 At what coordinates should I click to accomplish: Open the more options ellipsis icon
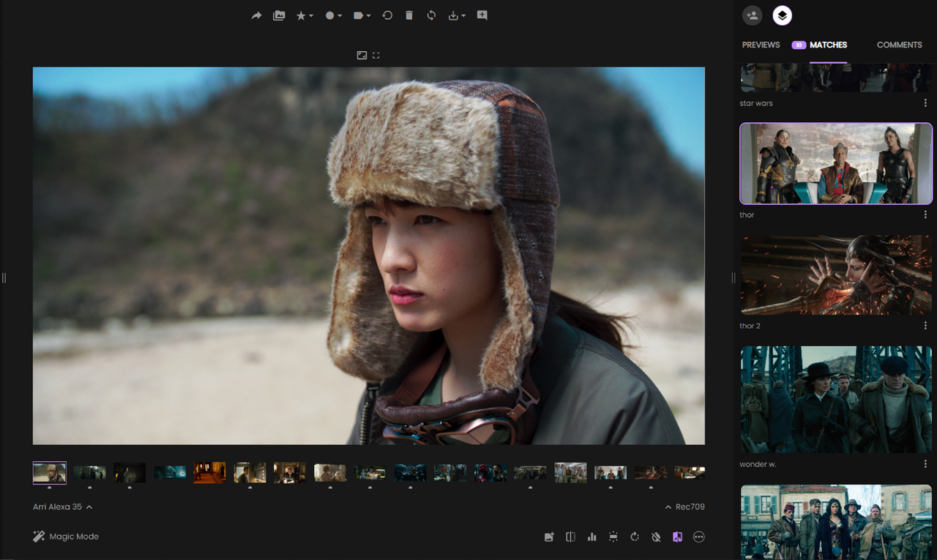click(x=699, y=537)
